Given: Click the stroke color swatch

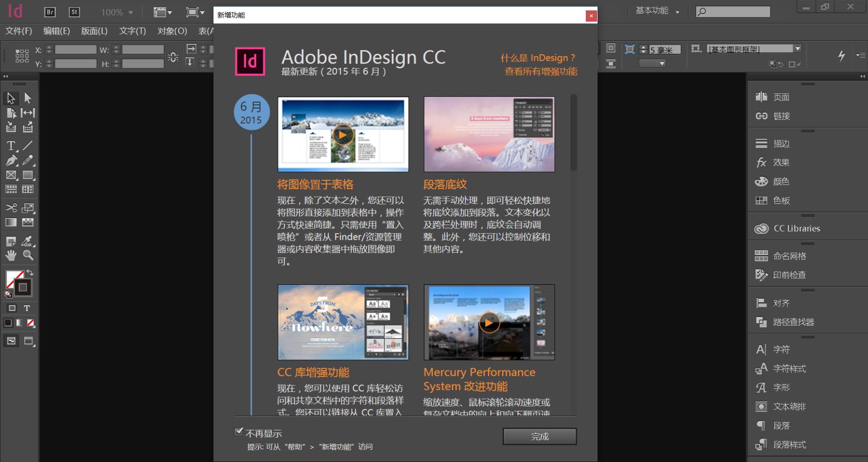Looking at the screenshot, I should tap(23, 288).
